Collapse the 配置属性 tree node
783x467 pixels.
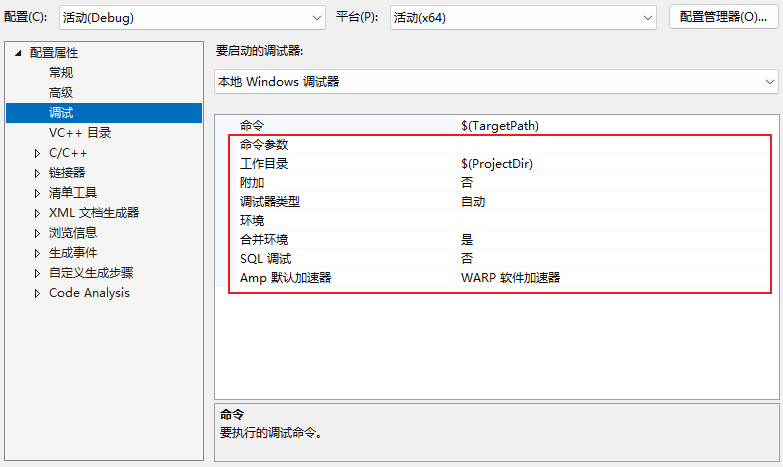18,53
